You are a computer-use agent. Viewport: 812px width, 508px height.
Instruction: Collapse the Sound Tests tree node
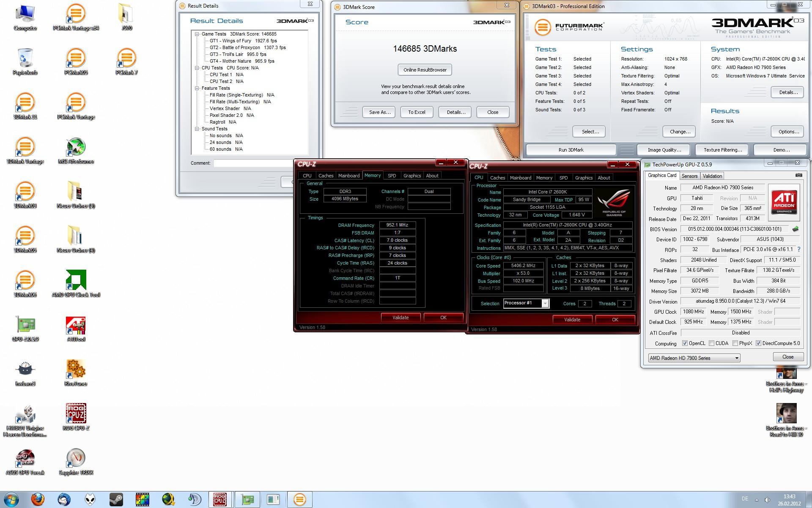[x=197, y=129]
